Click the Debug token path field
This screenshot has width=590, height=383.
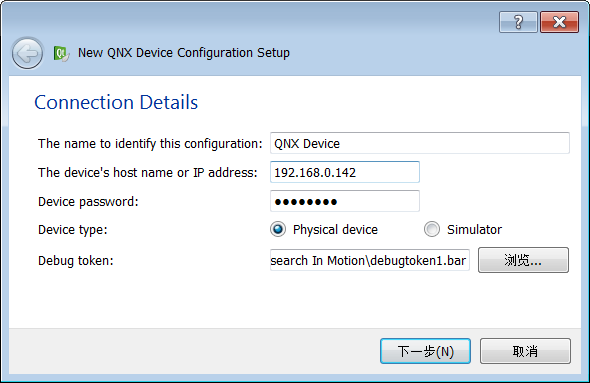[x=370, y=260]
